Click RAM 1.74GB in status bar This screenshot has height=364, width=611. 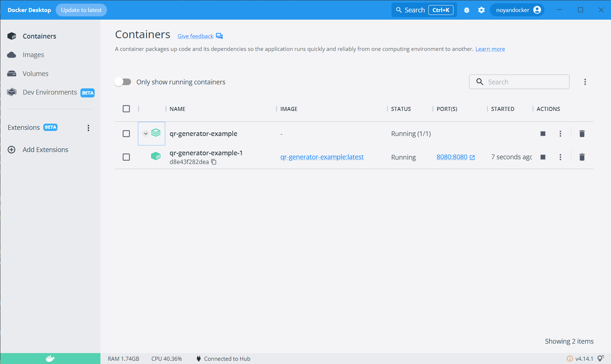[123, 359]
